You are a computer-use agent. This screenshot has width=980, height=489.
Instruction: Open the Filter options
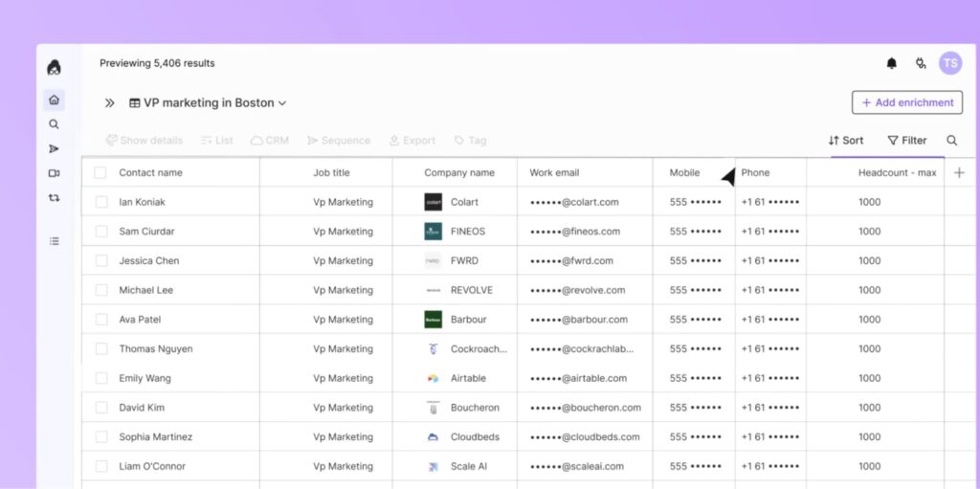point(906,141)
